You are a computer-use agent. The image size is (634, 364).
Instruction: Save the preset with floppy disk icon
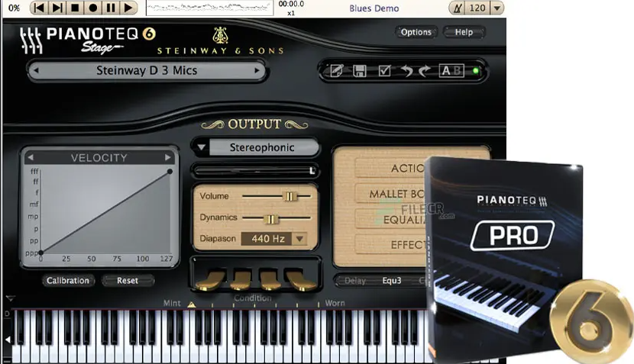click(360, 71)
